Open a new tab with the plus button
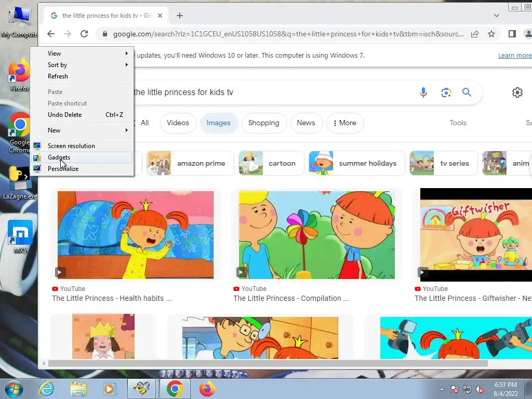This screenshot has width=532, height=399. [x=179, y=16]
